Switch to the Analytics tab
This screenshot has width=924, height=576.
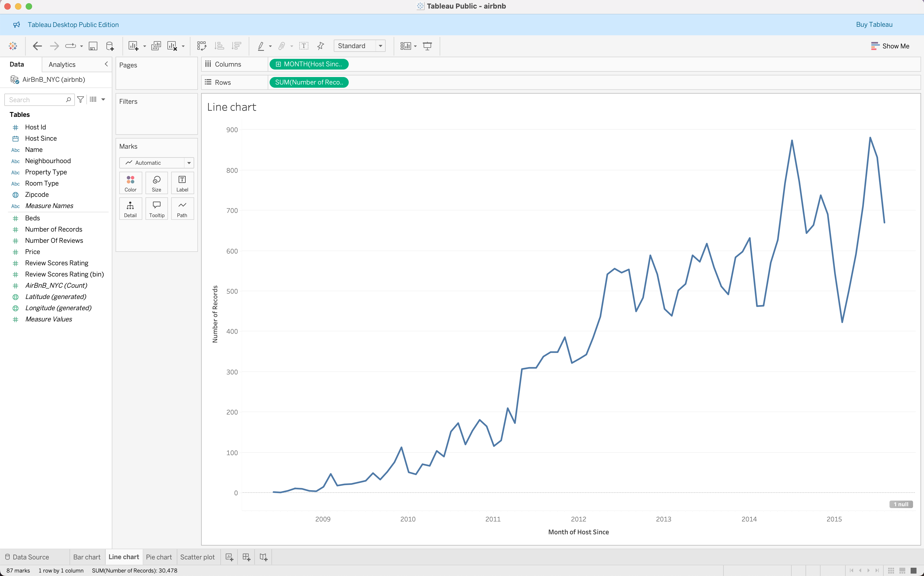coord(62,64)
